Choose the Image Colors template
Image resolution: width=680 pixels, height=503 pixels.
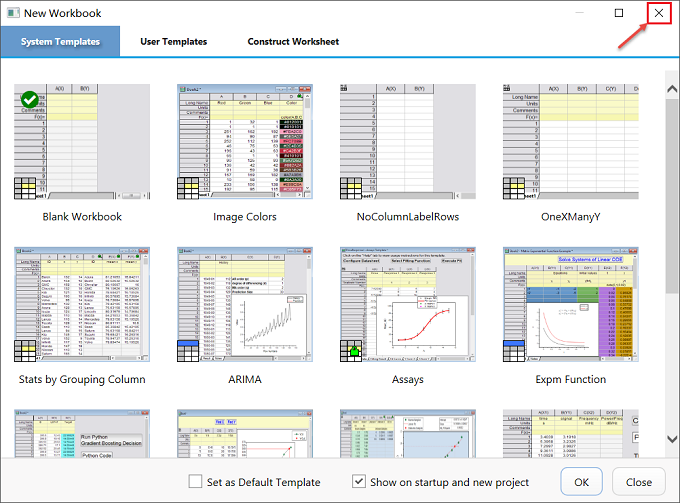point(245,142)
